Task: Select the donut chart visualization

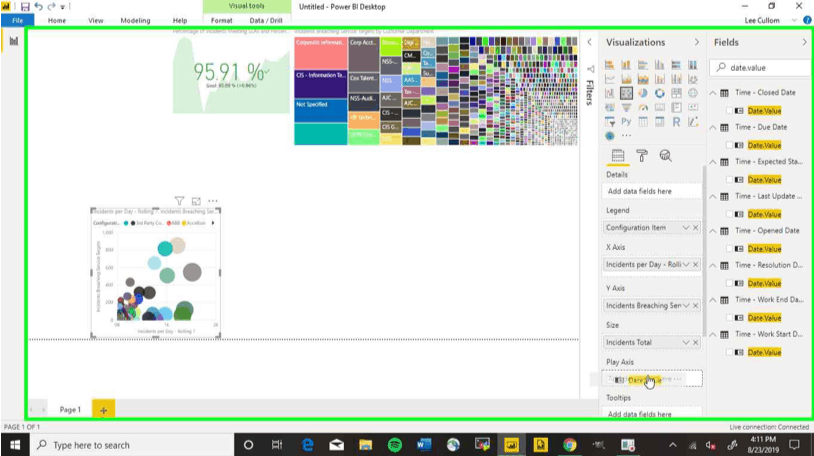Action: tap(659, 93)
